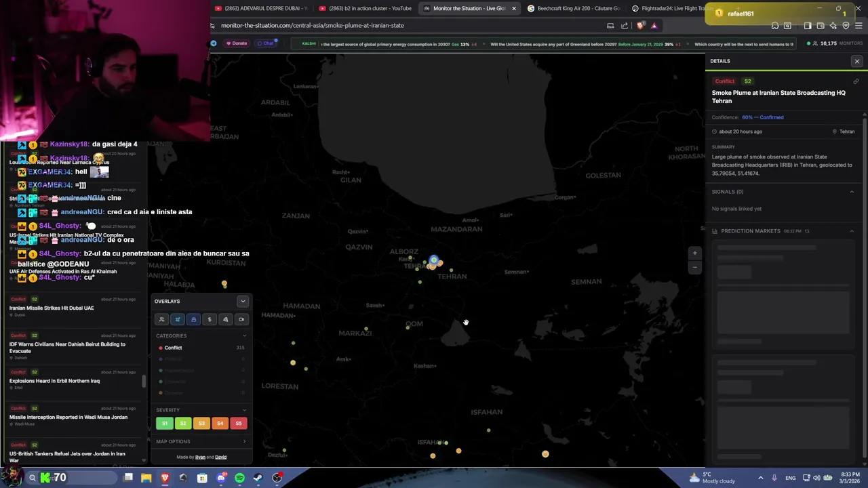The image size is (868, 488).
Task: Toggle the people overlay icon
Action: tap(161, 319)
